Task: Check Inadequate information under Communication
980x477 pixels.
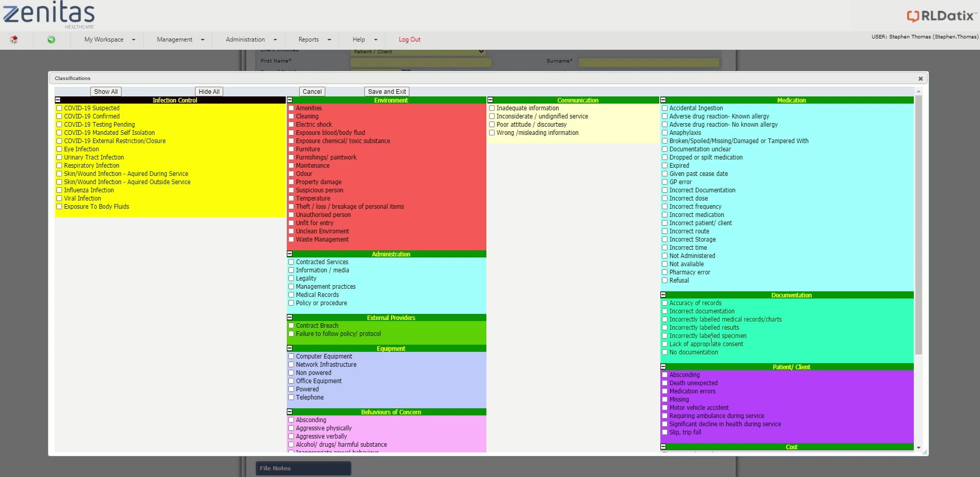Action: (492, 108)
